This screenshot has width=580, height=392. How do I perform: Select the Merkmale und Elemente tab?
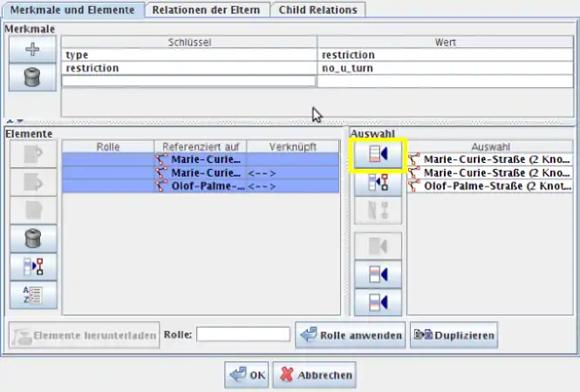(72, 10)
